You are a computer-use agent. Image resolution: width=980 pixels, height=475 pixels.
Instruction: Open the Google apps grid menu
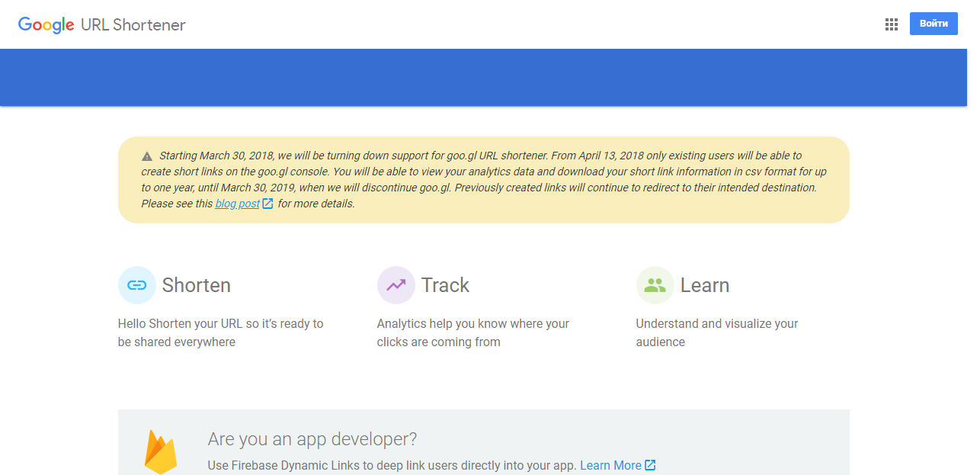(891, 24)
